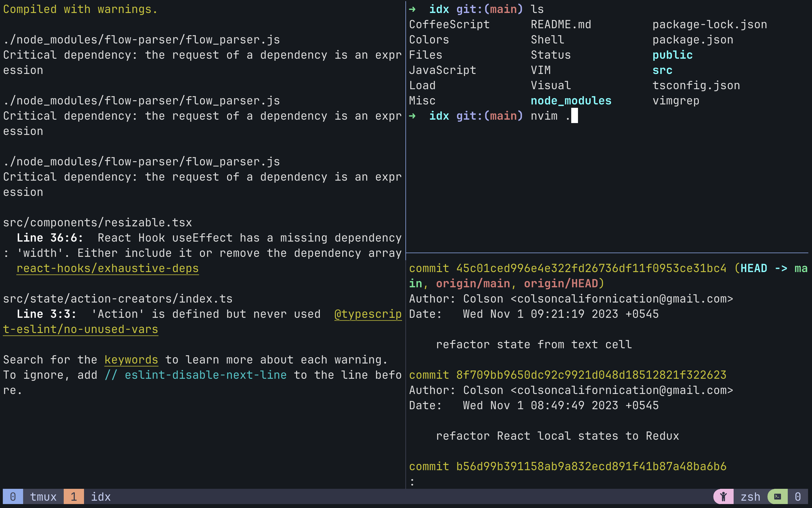The height and width of the screenshot is (508, 812).
Task: Open the @typescript-eslint rule link
Action: (x=368, y=314)
